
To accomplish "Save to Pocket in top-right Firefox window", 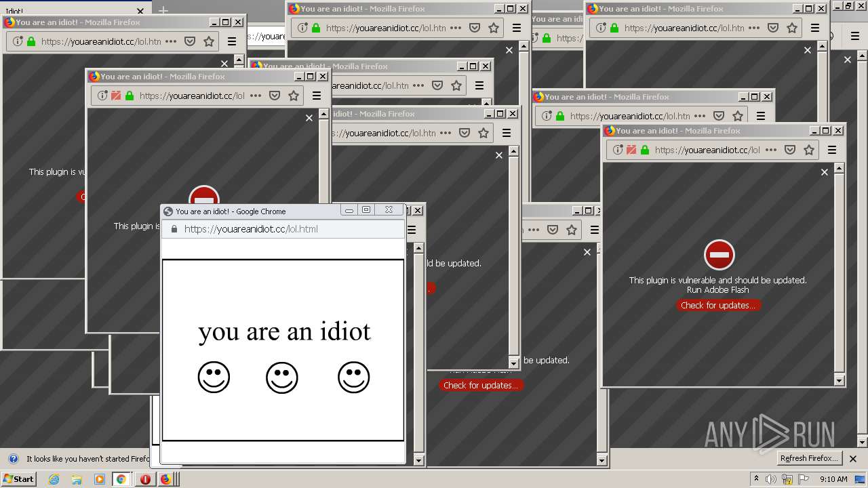I will coord(773,28).
